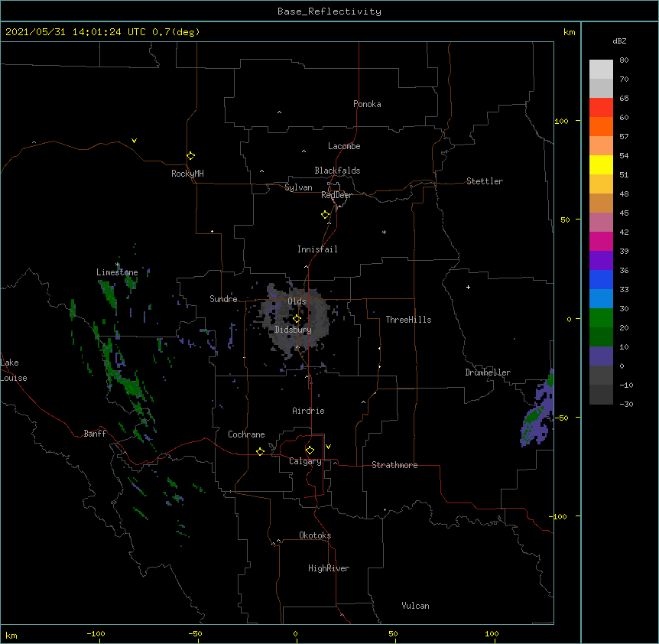Click the -50 tick on the right axis
659x644 pixels.
pos(561,418)
